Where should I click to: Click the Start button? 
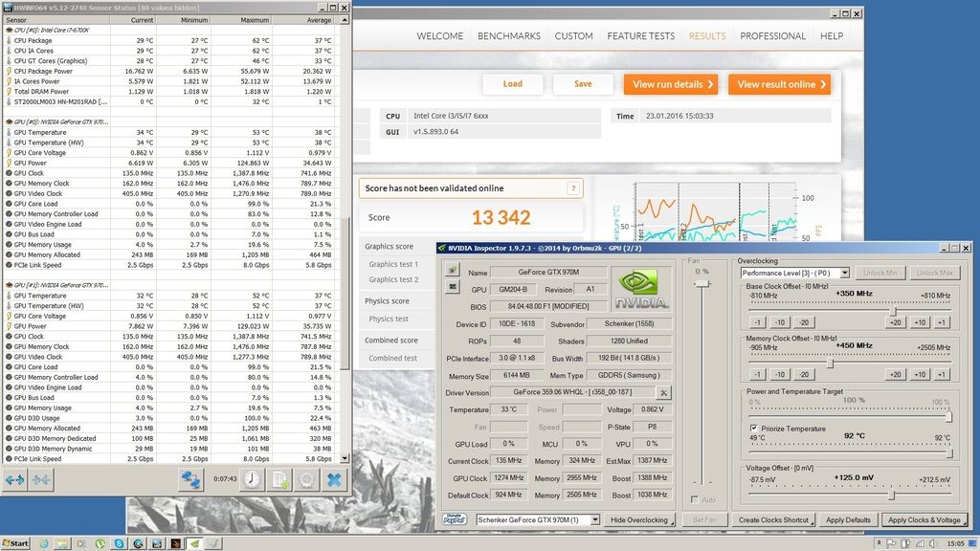coord(15,543)
